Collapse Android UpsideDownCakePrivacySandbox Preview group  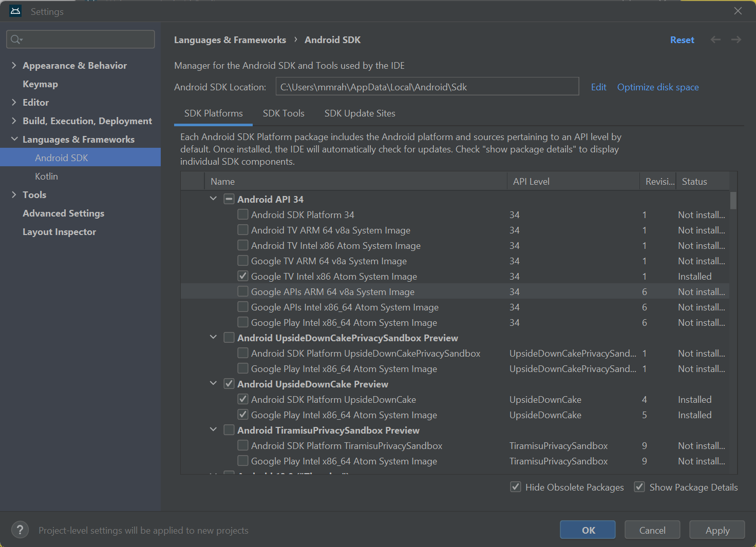(x=213, y=337)
